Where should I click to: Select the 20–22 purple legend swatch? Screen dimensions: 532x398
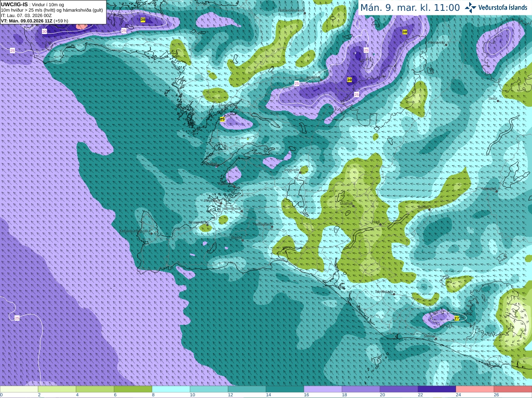tap(399, 389)
